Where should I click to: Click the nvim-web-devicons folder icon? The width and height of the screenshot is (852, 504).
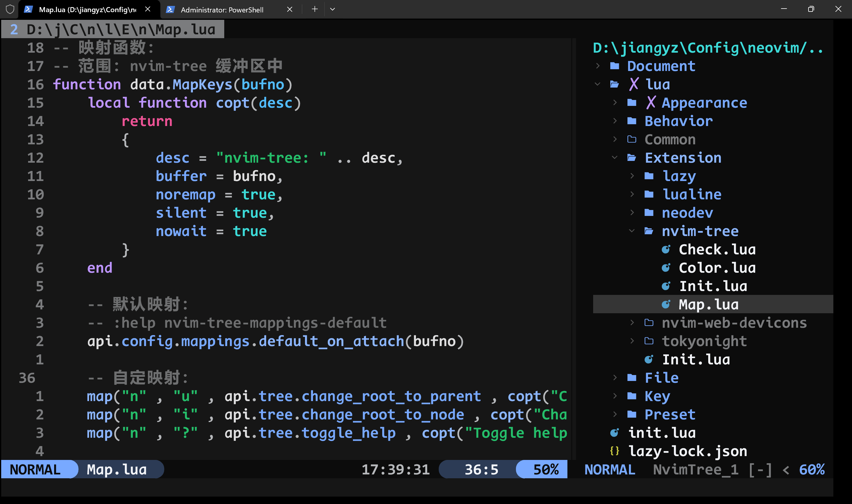(x=649, y=323)
